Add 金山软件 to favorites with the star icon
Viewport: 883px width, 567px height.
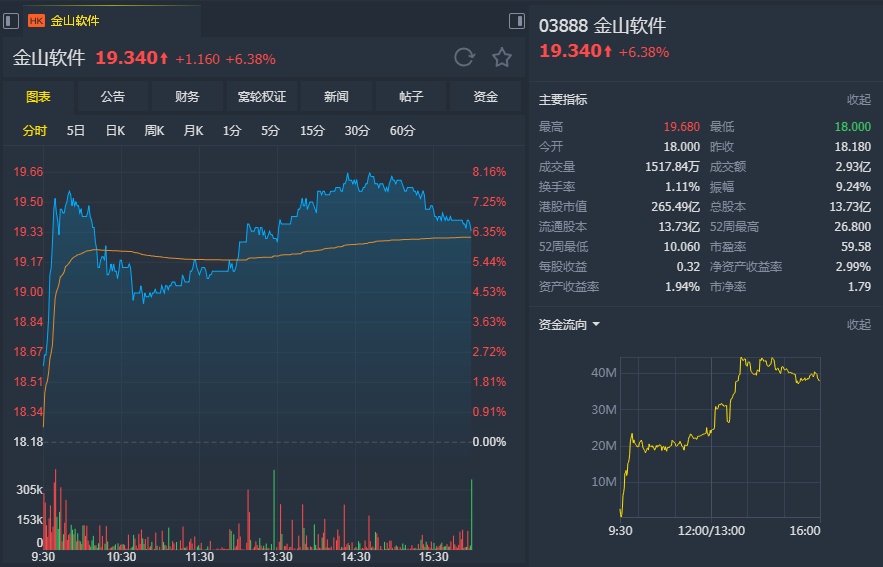pos(502,57)
